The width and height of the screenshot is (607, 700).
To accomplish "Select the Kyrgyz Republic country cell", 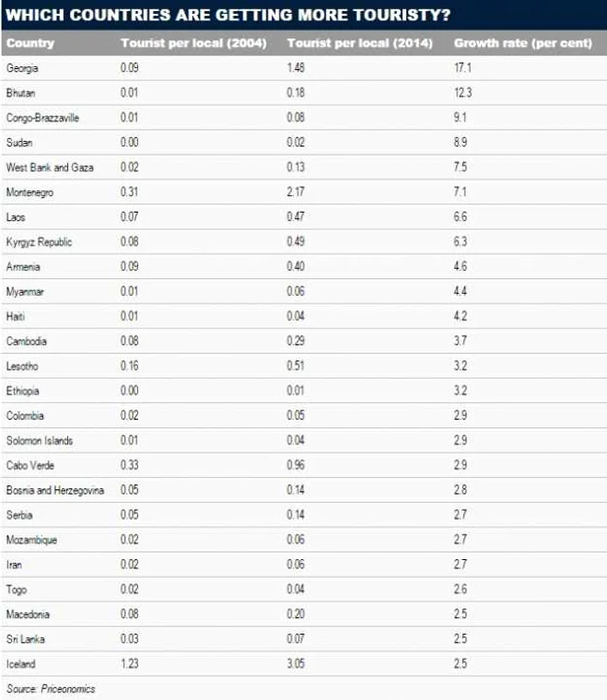I will click(39, 242).
